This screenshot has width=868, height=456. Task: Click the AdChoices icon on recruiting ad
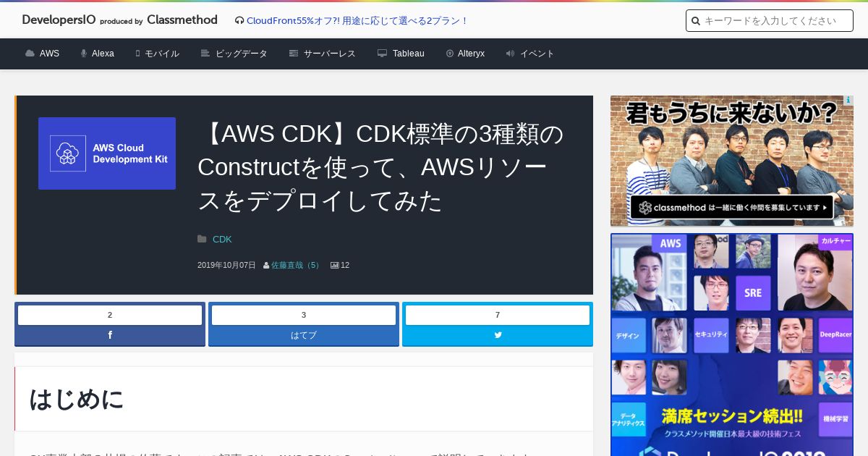pyautogui.click(x=848, y=101)
